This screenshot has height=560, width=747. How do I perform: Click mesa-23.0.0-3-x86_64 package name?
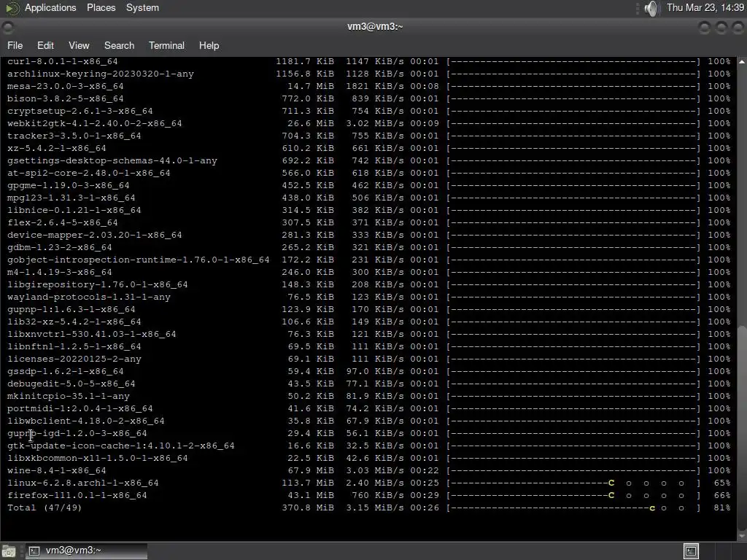(65, 86)
